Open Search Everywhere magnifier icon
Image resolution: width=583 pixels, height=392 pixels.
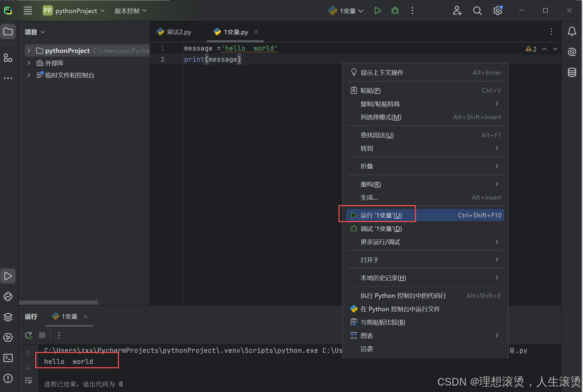pyautogui.click(x=477, y=11)
